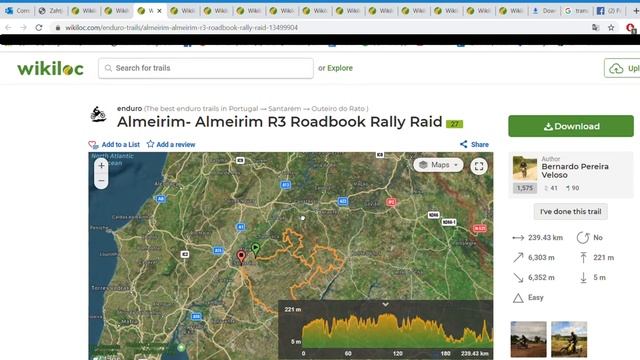Toggle fullscreen map view
The image size is (640, 360).
tap(479, 166)
